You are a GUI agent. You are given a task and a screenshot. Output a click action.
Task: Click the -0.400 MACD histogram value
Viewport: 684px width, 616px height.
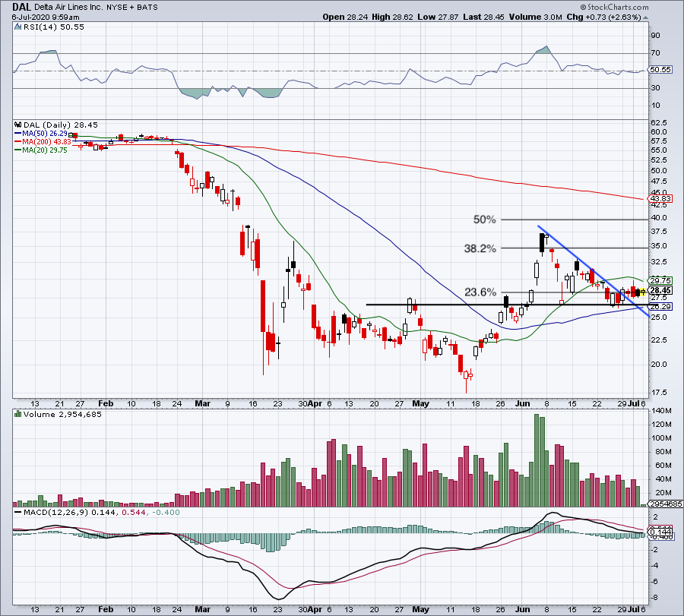[x=165, y=513]
